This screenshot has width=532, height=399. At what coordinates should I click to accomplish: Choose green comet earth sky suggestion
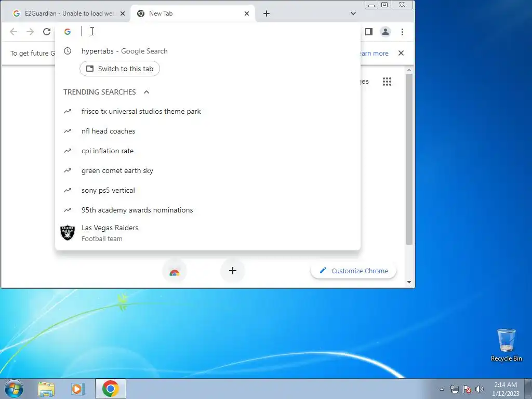pos(208,170)
